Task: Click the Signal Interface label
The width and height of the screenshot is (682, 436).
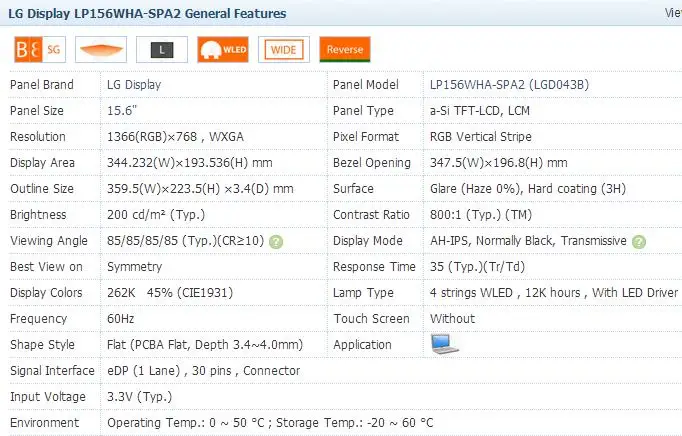Action: click(x=52, y=371)
